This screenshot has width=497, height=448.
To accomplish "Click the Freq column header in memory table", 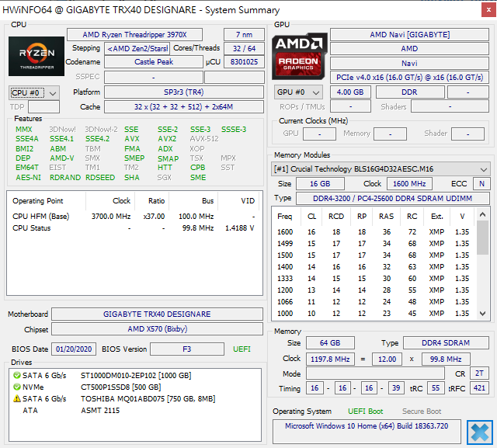I will coord(285,217).
